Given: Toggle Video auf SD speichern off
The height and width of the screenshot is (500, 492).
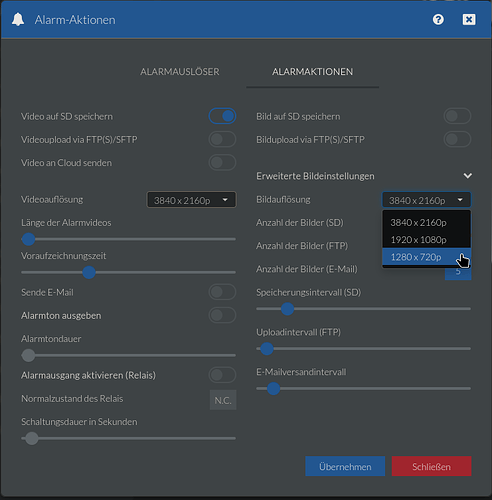Looking at the screenshot, I should pos(222,116).
